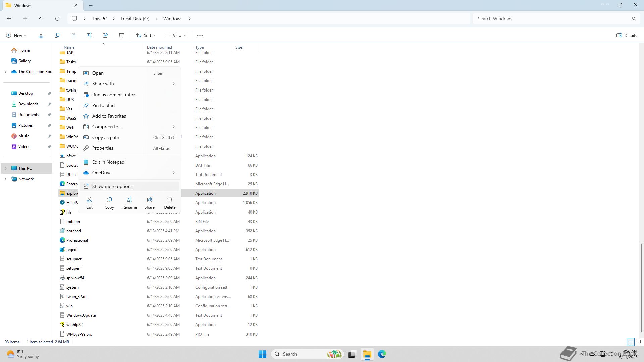Switch to large thumbnails view in status bar
This screenshot has width=644, height=362.
[x=639, y=342]
